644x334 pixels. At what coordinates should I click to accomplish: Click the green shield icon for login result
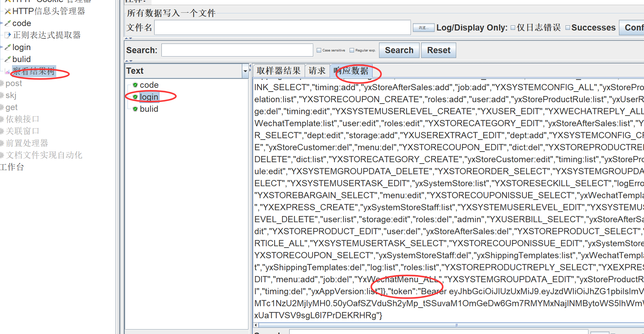(x=135, y=97)
